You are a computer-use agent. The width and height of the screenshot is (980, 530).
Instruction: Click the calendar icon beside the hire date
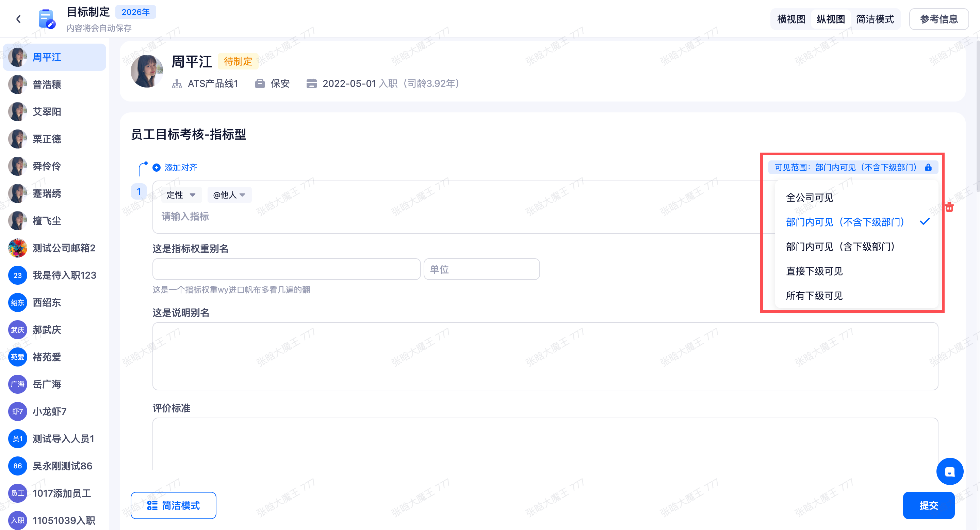coord(311,83)
